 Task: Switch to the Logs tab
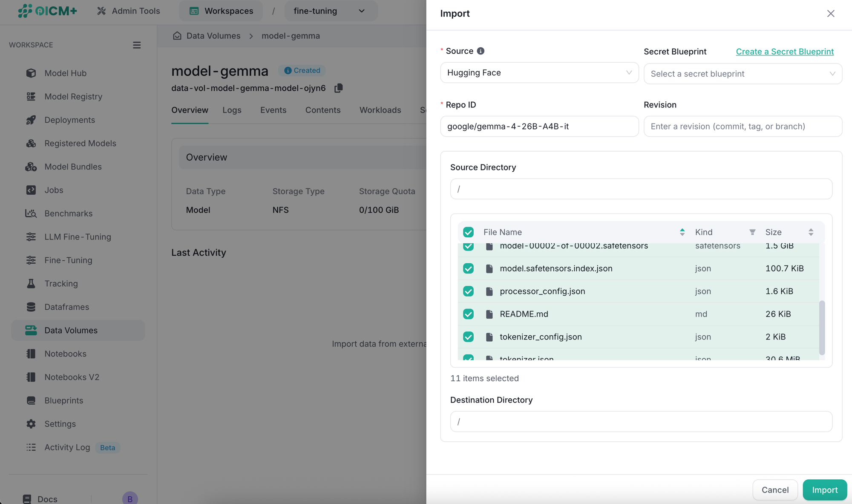point(232,110)
